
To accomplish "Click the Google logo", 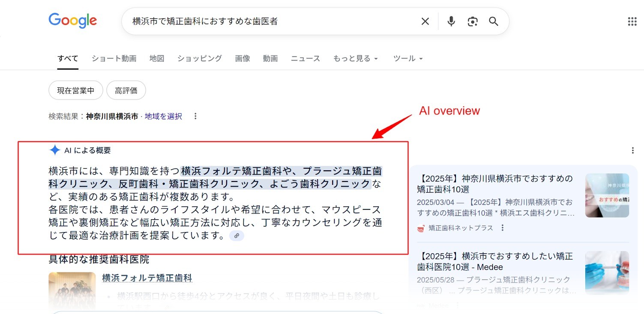I will tap(73, 21).
